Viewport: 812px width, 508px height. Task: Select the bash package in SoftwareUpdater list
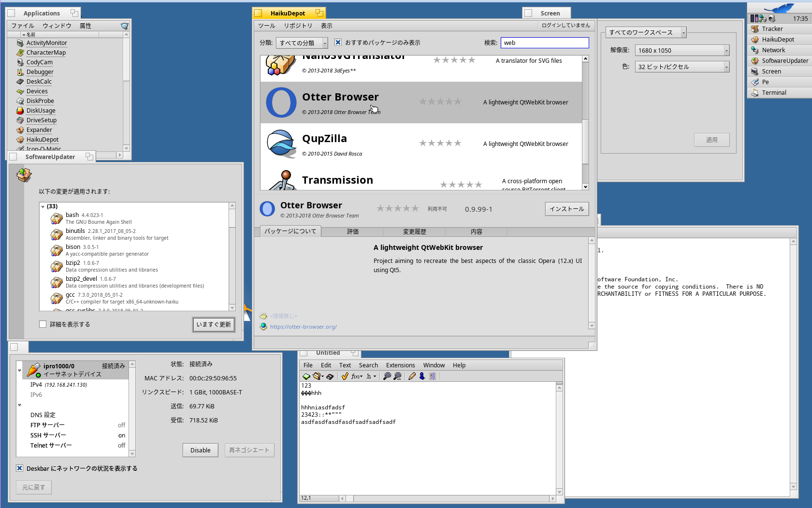[x=135, y=218]
